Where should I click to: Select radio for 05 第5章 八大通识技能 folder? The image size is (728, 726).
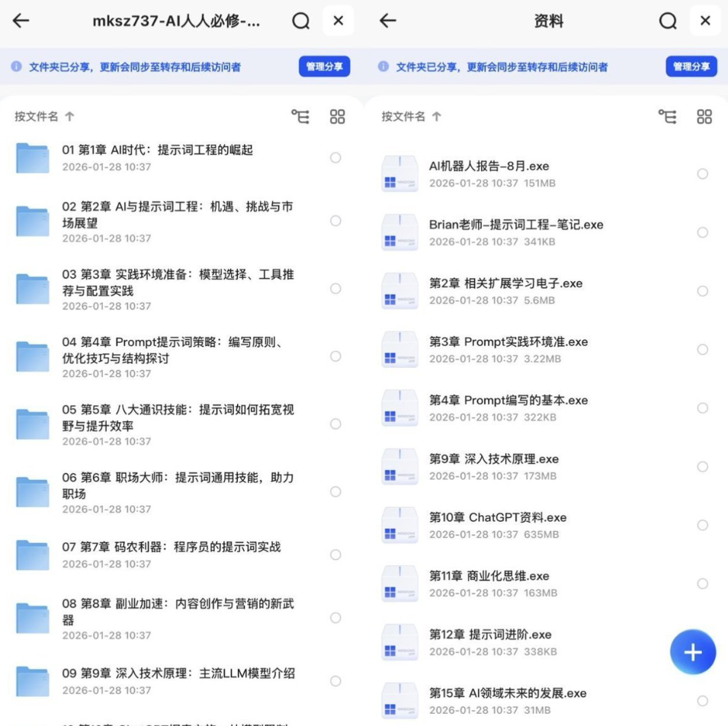tap(335, 424)
